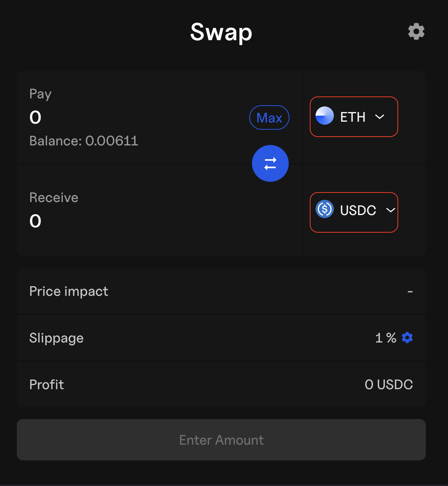Click the Slippage label

tap(57, 338)
